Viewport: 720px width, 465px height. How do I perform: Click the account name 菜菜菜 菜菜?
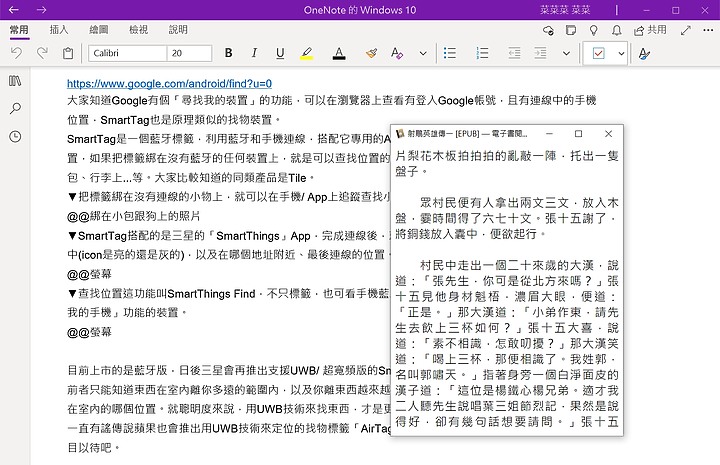(x=565, y=10)
